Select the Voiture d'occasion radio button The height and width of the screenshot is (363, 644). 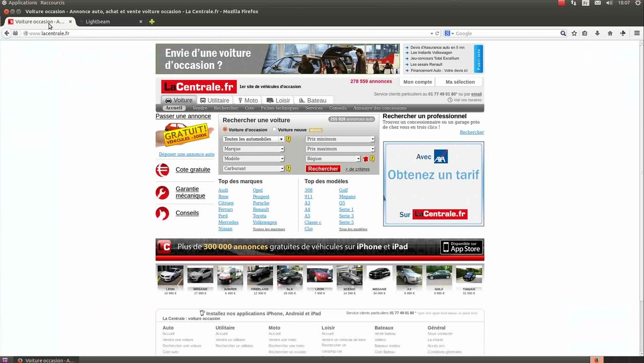[x=225, y=130]
